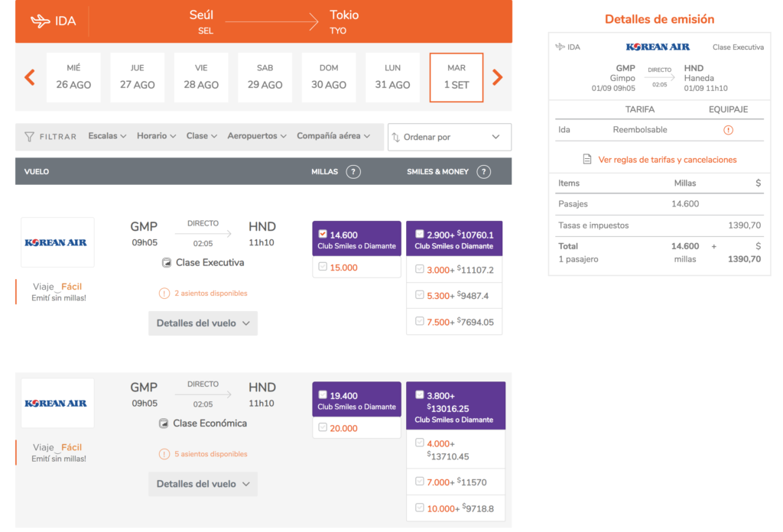
Task: Click seat icon next to Clase Económica
Action: [164, 423]
